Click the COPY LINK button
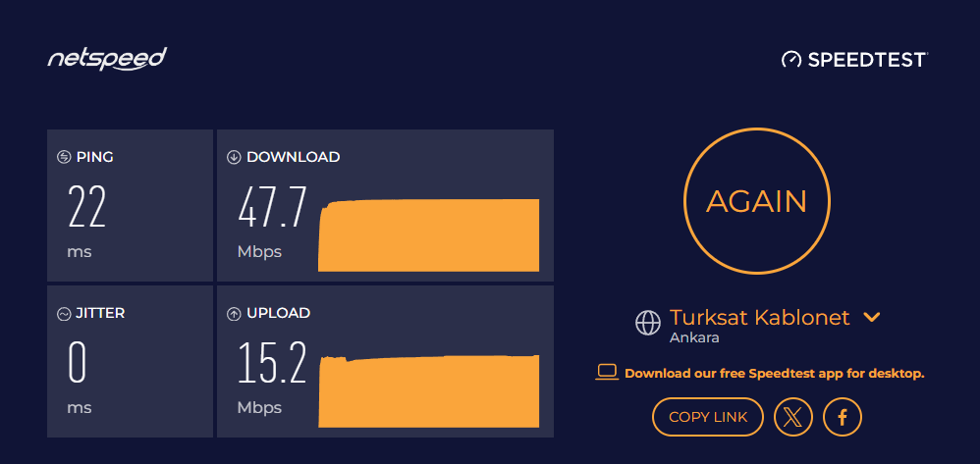Image resolution: width=980 pixels, height=464 pixels. [x=708, y=417]
